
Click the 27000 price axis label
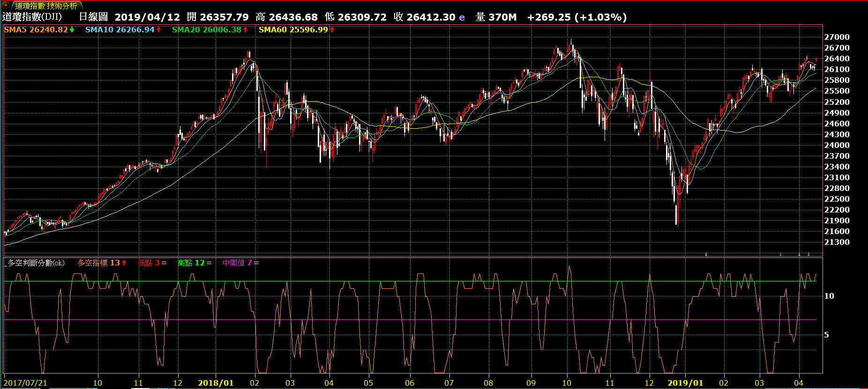tap(837, 37)
